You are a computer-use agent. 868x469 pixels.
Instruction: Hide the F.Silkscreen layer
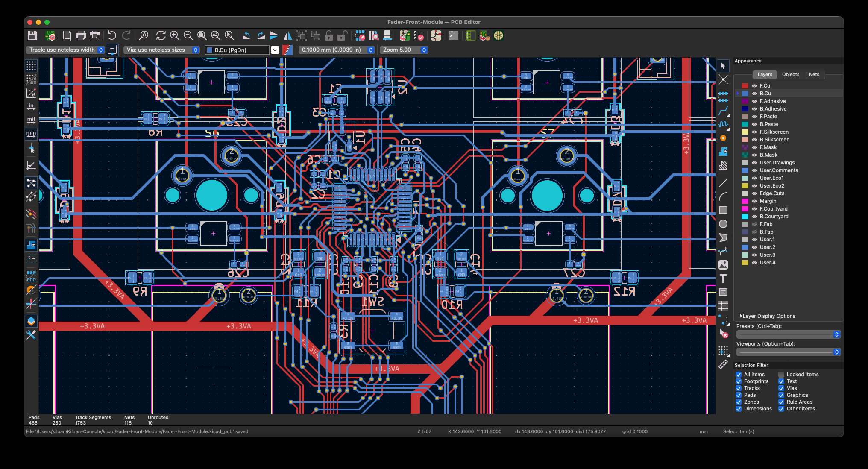click(754, 132)
